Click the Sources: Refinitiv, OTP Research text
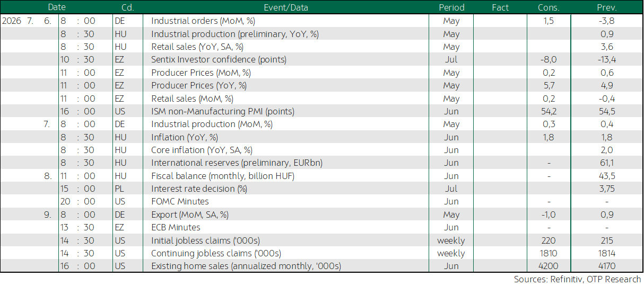Screen dimensions: 644x286 tap(578, 279)
